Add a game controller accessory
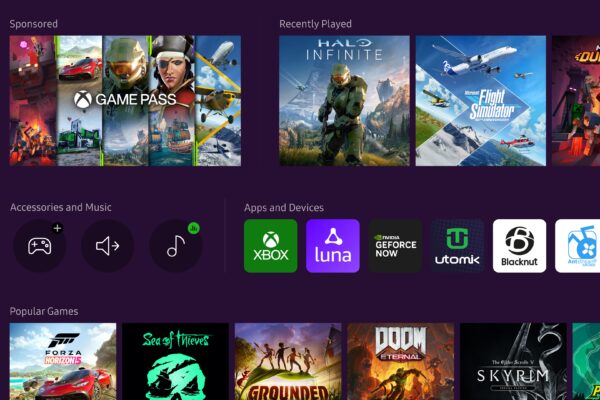600x400 pixels. [x=40, y=246]
